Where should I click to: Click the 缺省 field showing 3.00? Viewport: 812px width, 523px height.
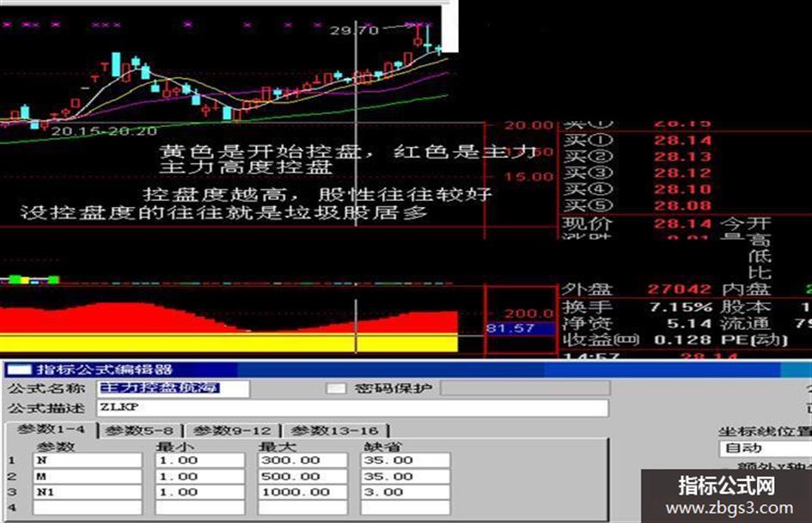pos(406,492)
